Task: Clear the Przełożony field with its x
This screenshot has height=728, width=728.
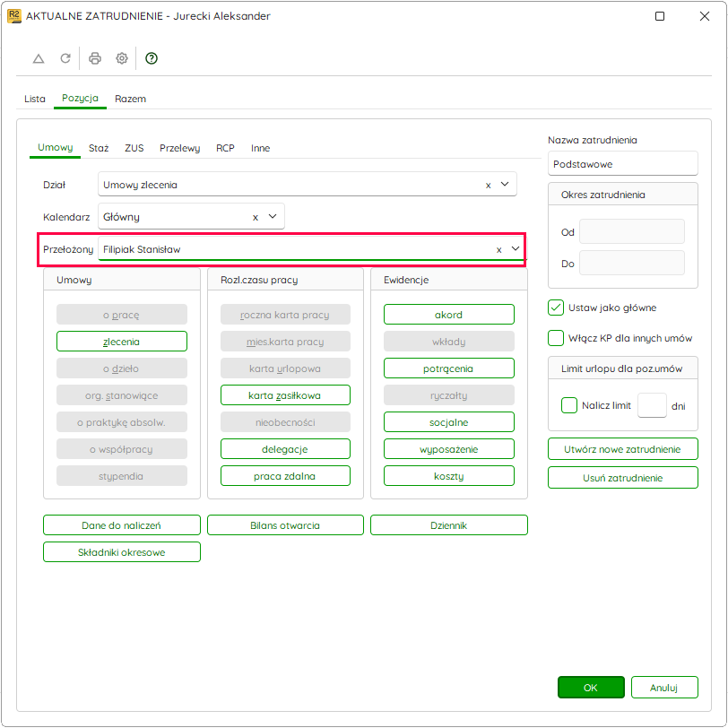Action: point(499,250)
